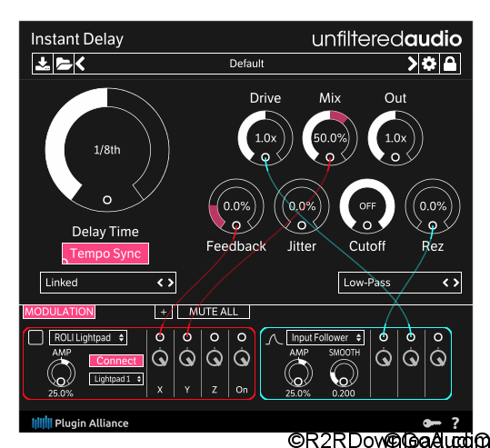490x448 pixels.
Task: Click the Z output depth knob
Action: (x=215, y=358)
